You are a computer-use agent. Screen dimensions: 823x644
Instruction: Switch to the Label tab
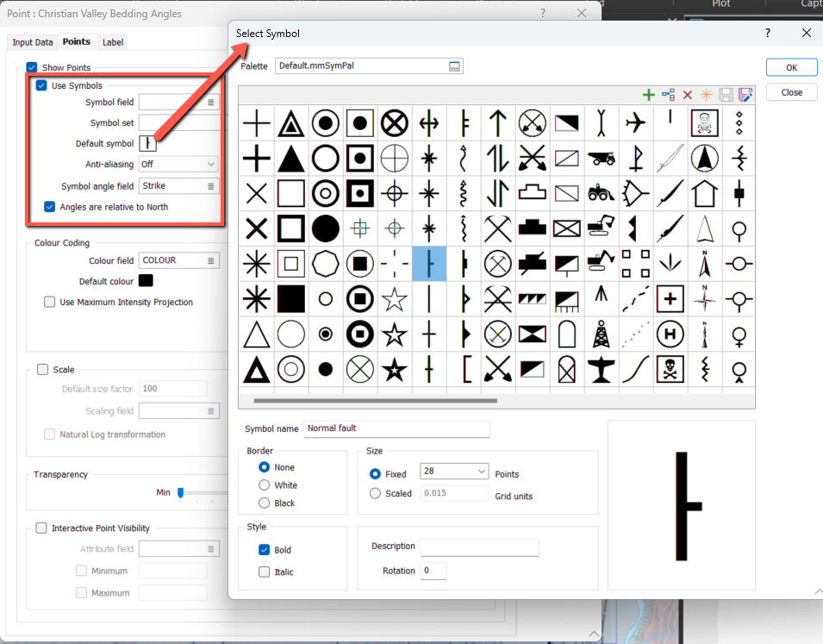(113, 42)
